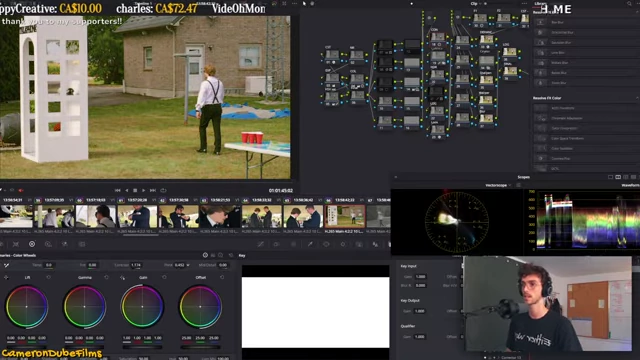The width and height of the screenshot is (640, 360).
Task: Open the Clip node graph mode dropdown
Action: (480, 4)
